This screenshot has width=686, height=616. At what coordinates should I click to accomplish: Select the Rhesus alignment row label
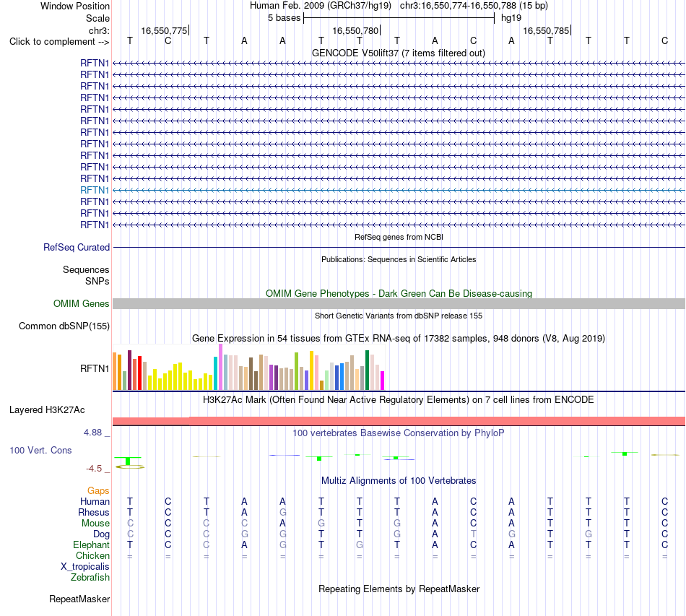(x=94, y=512)
